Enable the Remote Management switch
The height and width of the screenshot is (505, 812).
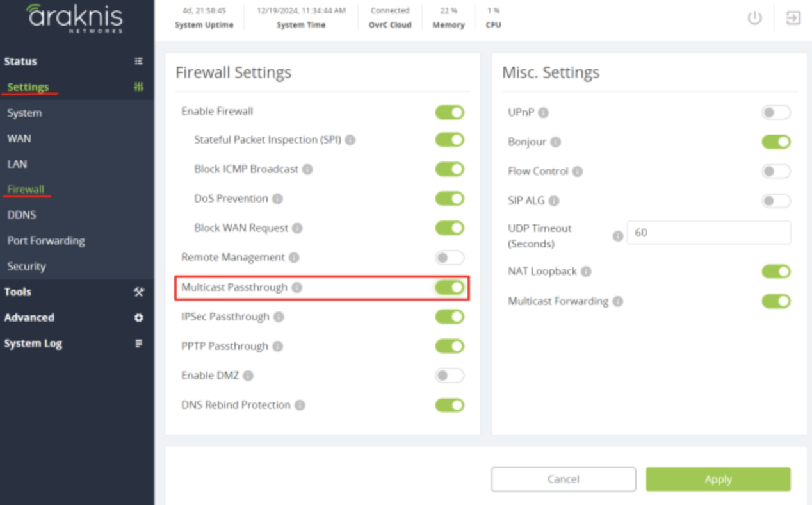click(450, 258)
